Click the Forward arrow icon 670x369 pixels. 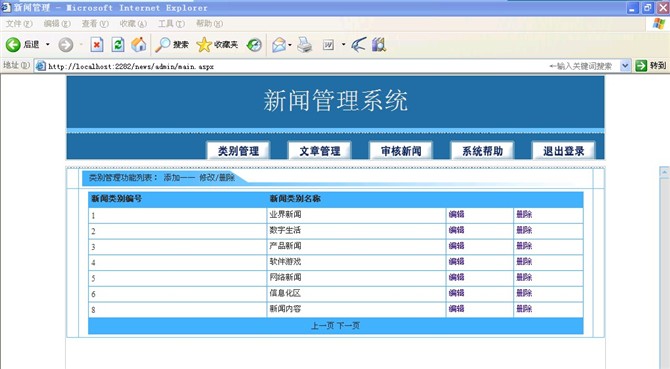click(65, 44)
